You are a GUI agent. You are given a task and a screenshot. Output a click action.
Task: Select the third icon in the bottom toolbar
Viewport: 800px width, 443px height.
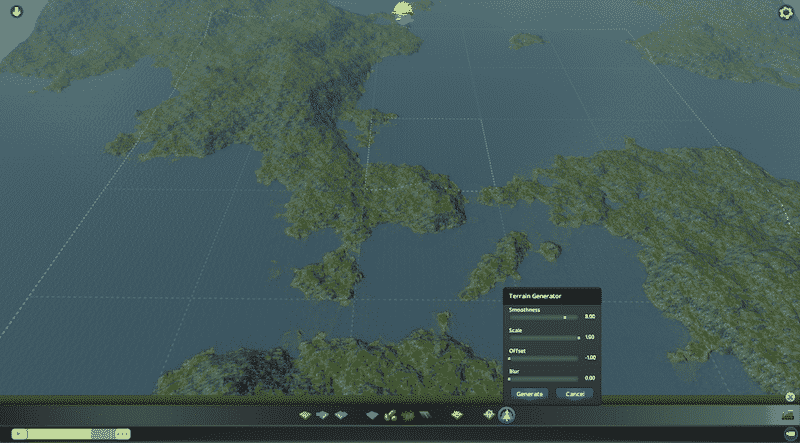(342, 414)
